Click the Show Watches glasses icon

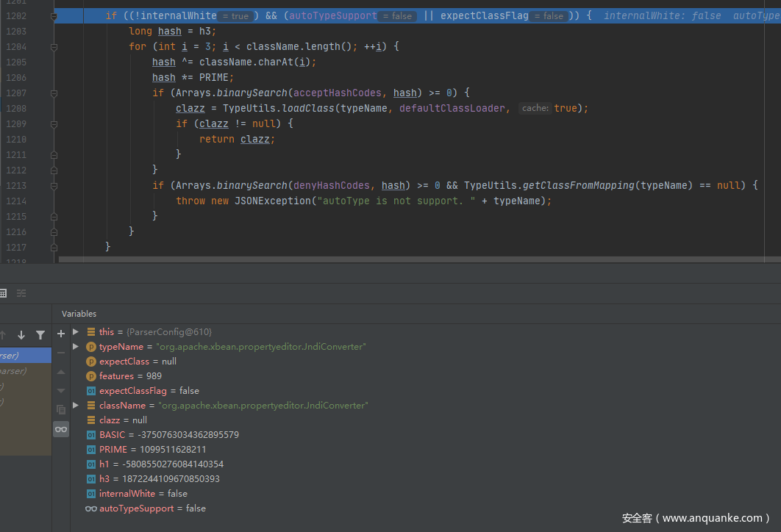61,429
